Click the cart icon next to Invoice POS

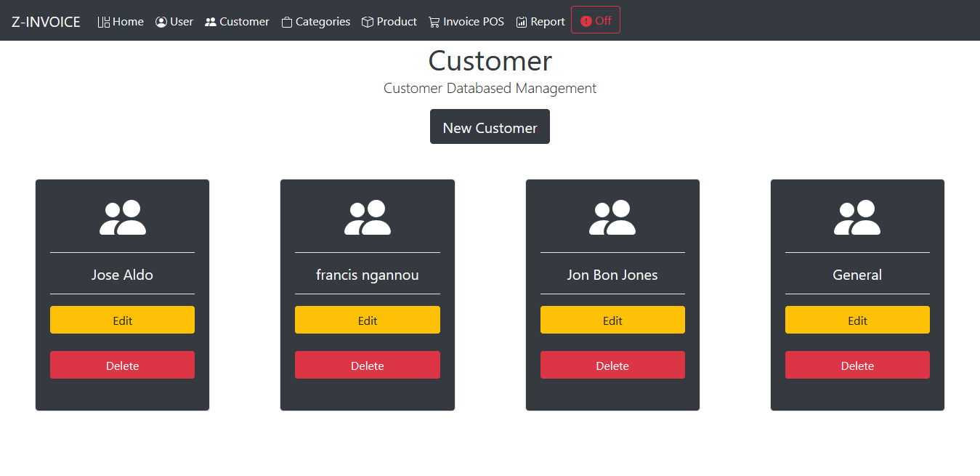click(x=434, y=22)
